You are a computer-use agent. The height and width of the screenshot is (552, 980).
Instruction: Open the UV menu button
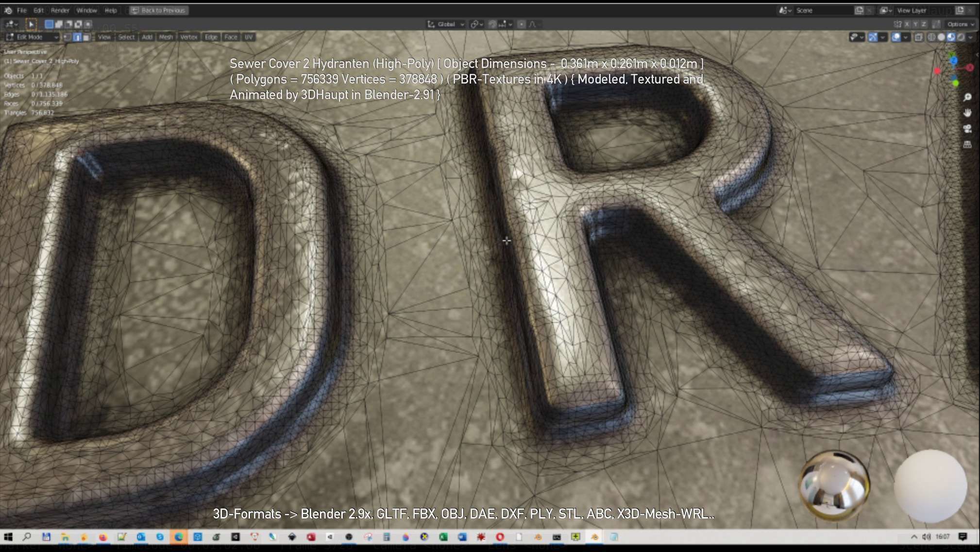click(249, 37)
